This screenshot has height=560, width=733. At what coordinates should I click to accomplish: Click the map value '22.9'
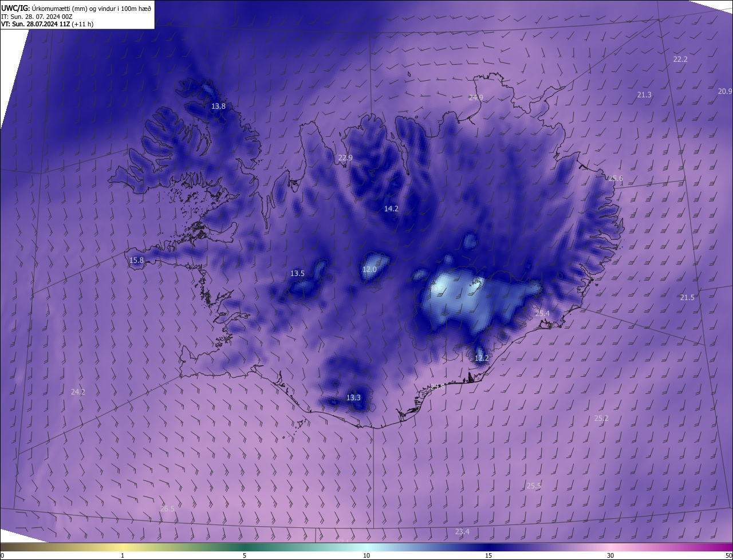[x=345, y=157]
